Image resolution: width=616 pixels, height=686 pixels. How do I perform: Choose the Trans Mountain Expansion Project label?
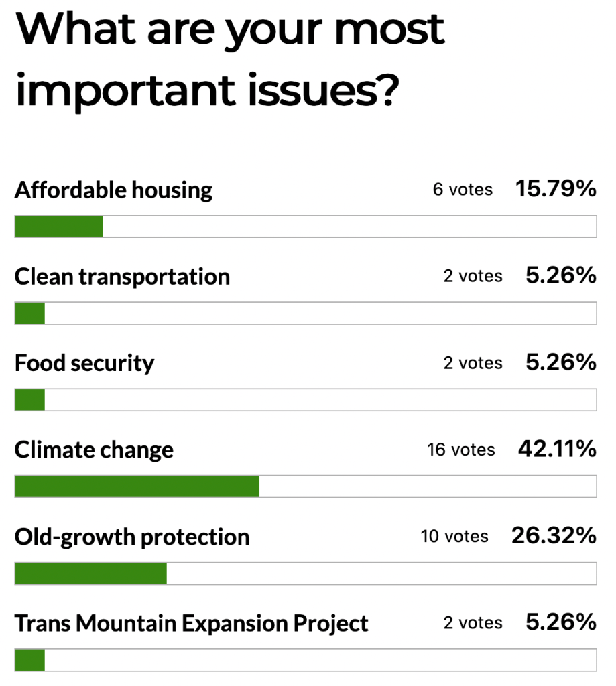point(192,623)
